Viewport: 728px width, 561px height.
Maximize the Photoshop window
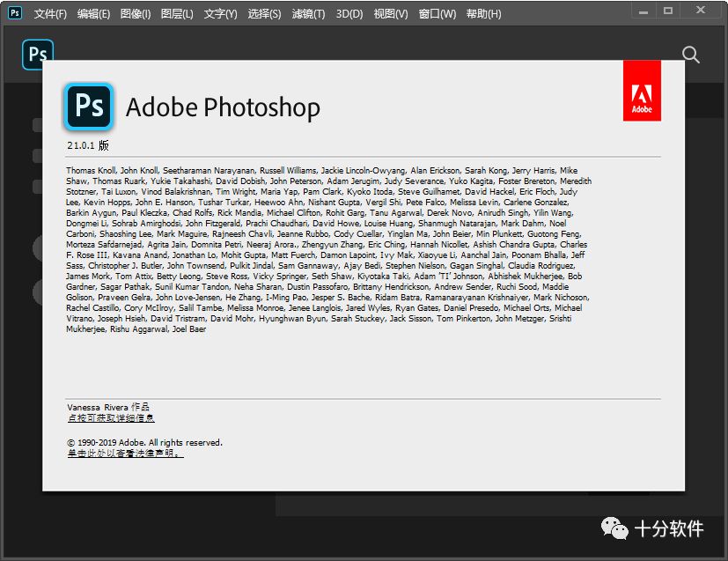pos(667,11)
